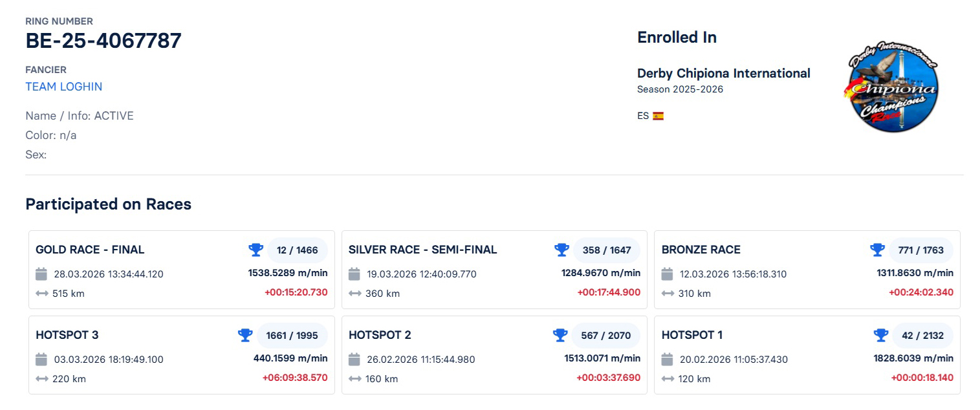Open the TEAM LOGHIN fancier link
This screenshot has width=980, height=410.
(63, 86)
